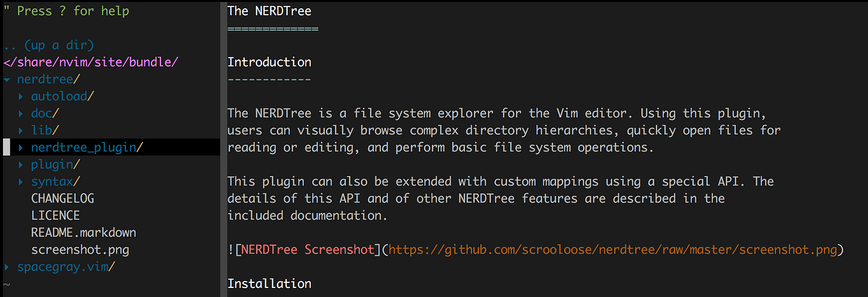Expand the lib directory arrow
The width and height of the screenshot is (868, 297).
coord(20,131)
